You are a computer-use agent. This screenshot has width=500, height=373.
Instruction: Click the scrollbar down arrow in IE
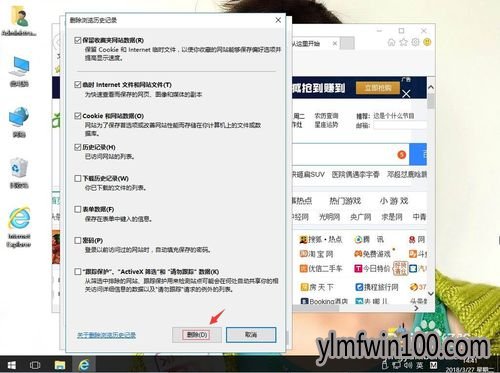(x=431, y=294)
